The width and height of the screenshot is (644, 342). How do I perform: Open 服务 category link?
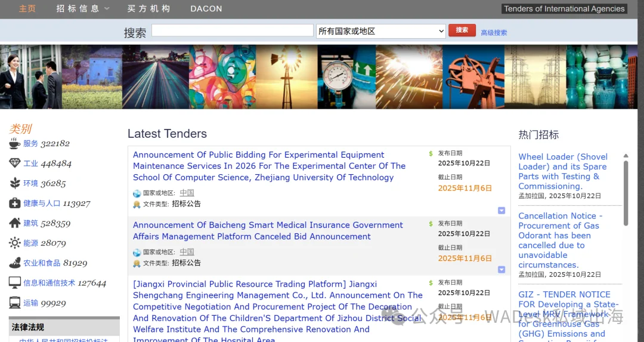point(30,143)
